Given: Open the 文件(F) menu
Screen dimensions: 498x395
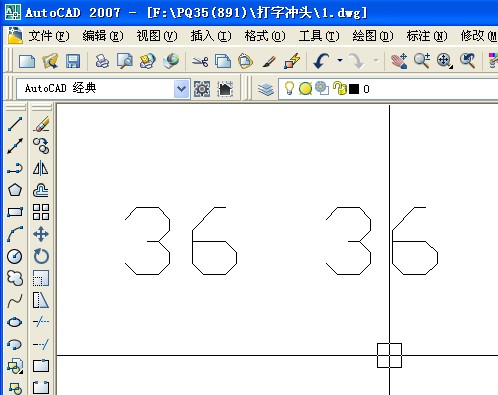Looking at the screenshot, I should 49,36.
